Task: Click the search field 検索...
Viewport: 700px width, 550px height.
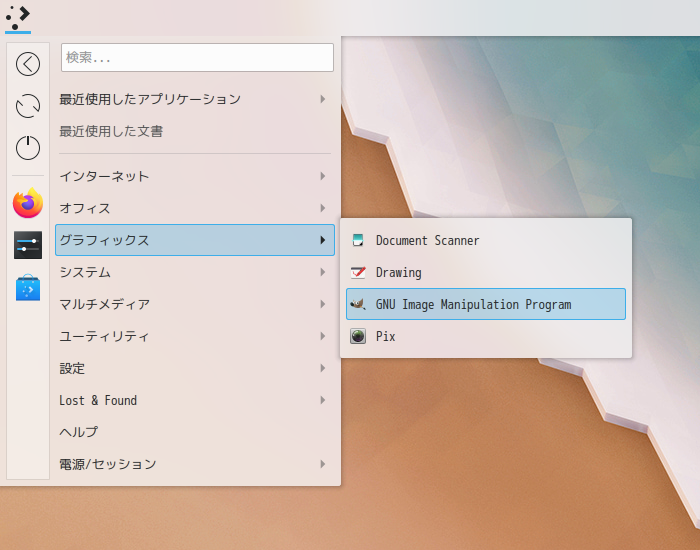Action: (x=197, y=57)
